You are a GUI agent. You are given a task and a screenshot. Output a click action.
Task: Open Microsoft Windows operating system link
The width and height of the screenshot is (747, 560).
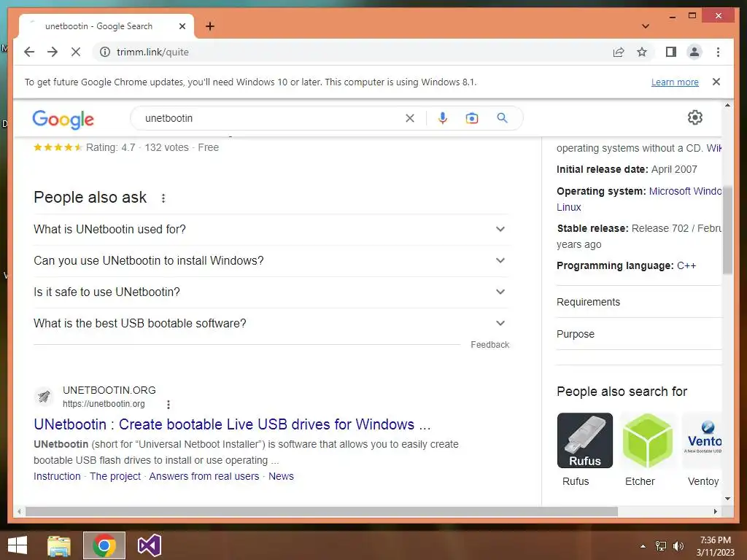coord(685,191)
